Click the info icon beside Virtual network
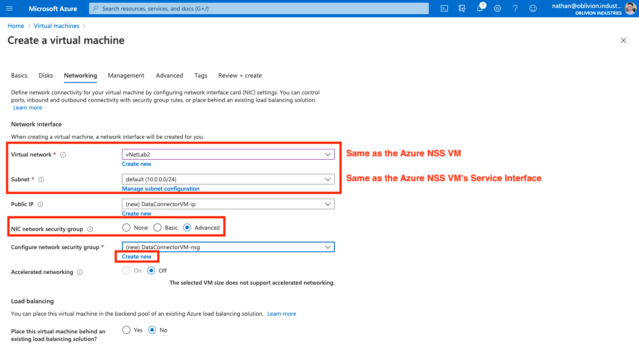Image resolution: width=639 pixels, height=364 pixels. (x=63, y=155)
